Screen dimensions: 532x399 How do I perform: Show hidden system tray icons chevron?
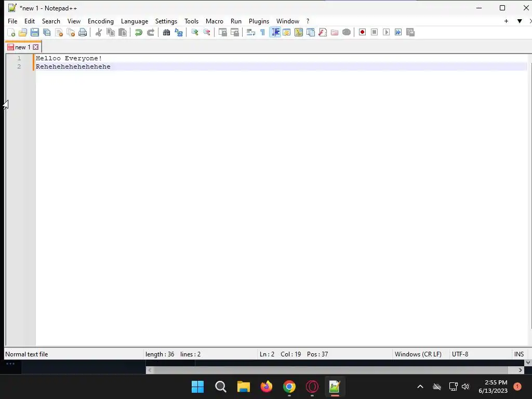(x=420, y=387)
